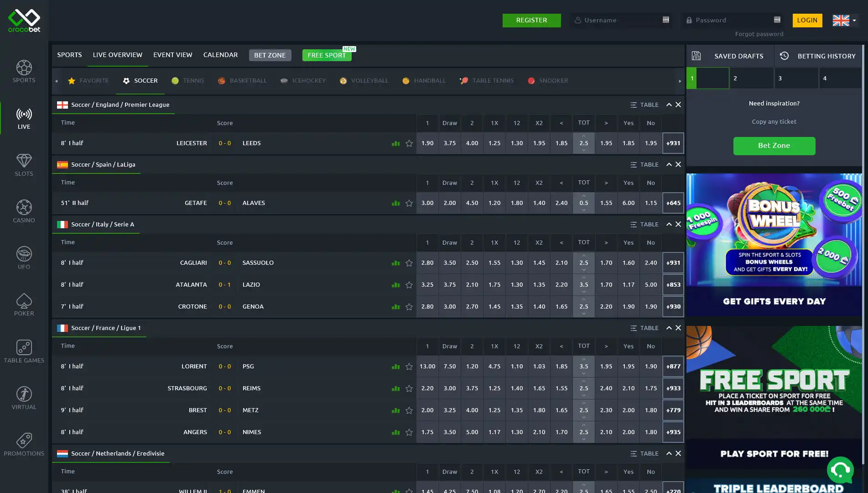The width and height of the screenshot is (868, 493).
Task: Select the Tennis sport tab
Action: [x=188, y=81]
